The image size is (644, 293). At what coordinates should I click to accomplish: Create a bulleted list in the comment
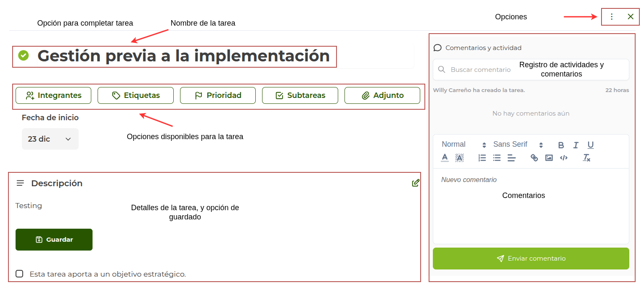click(497, 157)
